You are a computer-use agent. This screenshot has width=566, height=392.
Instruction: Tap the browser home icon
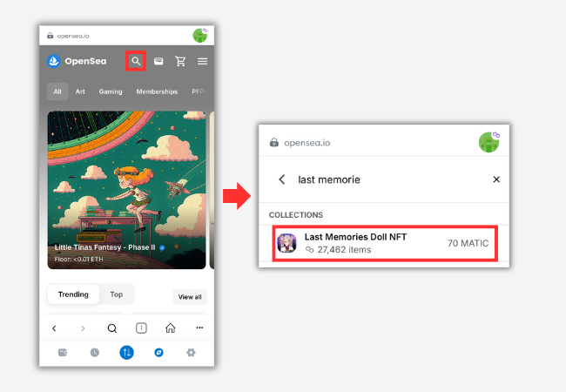click(171, 328)
